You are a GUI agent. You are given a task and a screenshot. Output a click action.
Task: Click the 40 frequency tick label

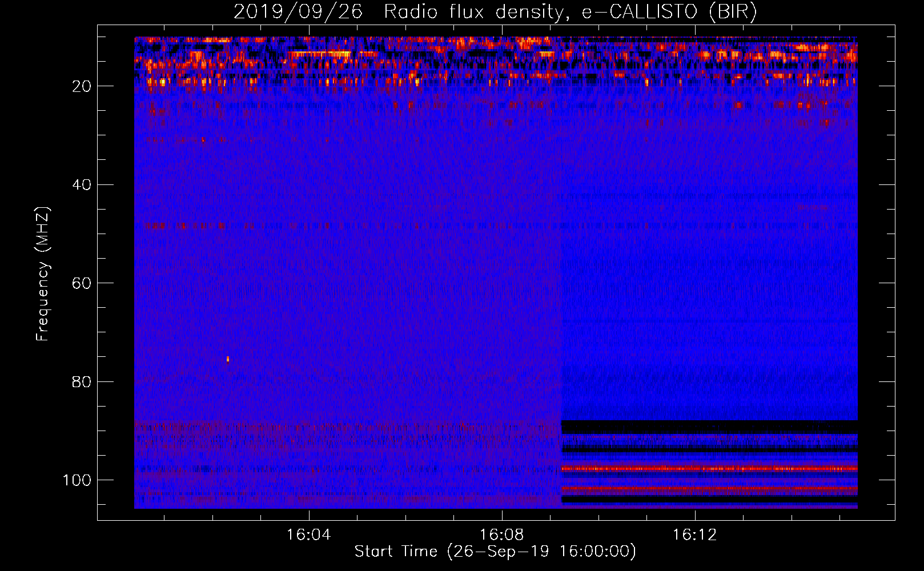[82, 185]
